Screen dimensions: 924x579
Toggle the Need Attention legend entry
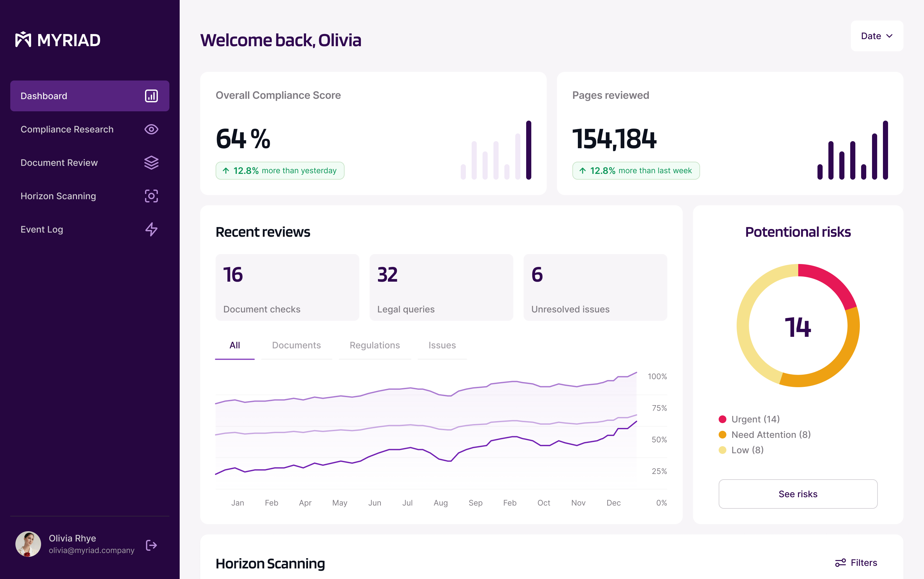(x=771, y=434)
